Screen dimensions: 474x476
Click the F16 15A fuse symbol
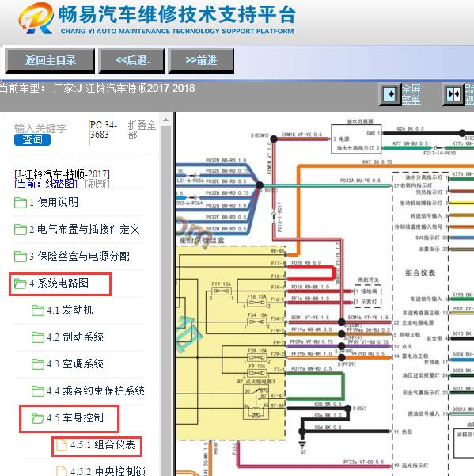pos(256,303)
